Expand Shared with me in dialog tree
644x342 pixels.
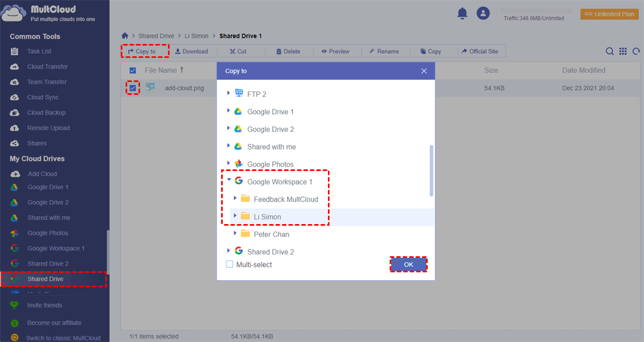pos(229,146)
